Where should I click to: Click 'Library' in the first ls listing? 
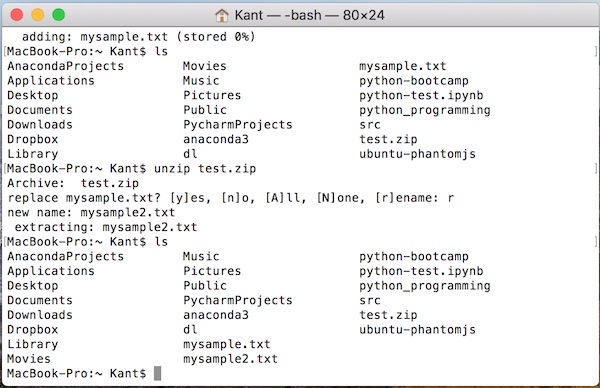(x=33, y=154)
